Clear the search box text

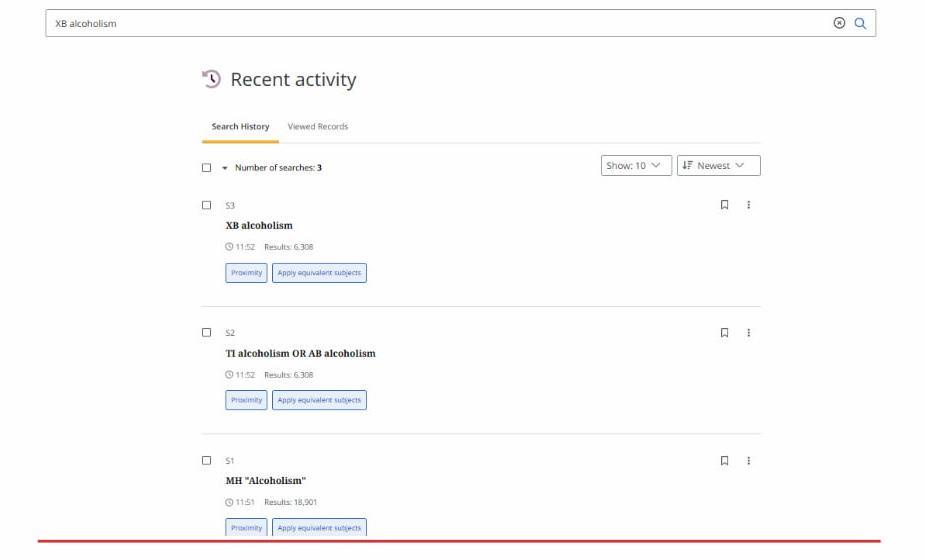pos(839,24)
